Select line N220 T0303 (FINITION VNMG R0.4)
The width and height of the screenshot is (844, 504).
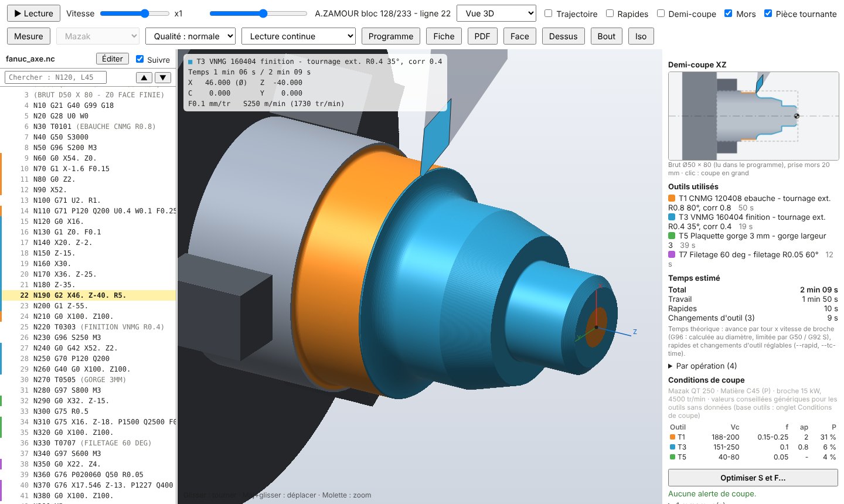pyautogui.click(x=89, y=327)
